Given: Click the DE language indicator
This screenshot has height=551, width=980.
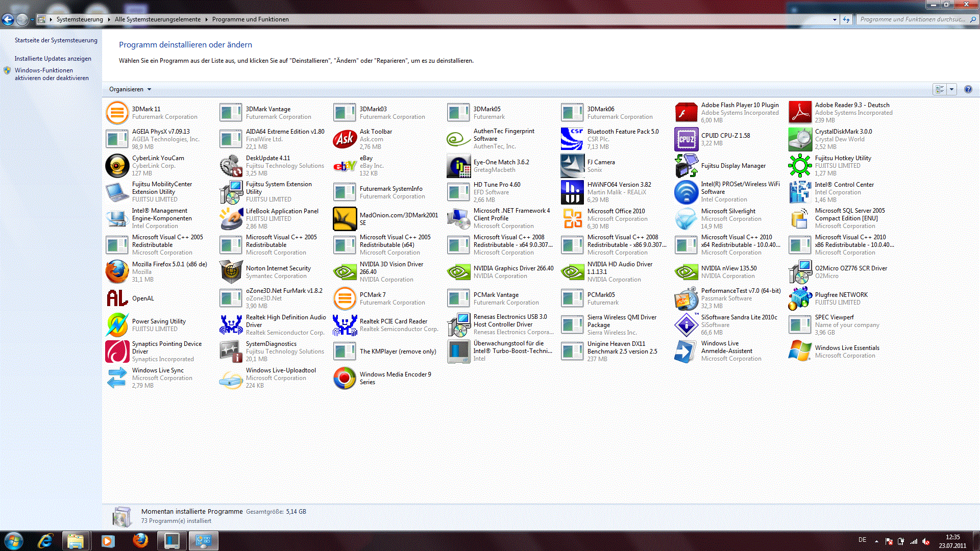Looking at the screenshot, I should point(862,540).
